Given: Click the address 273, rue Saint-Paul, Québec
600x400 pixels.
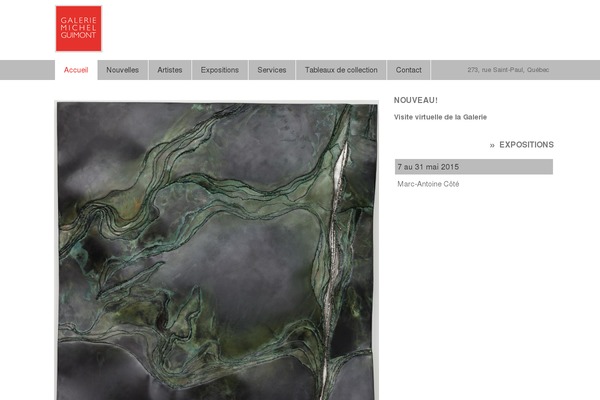Looking at the screenshot, I should click(x=508, y=70).
